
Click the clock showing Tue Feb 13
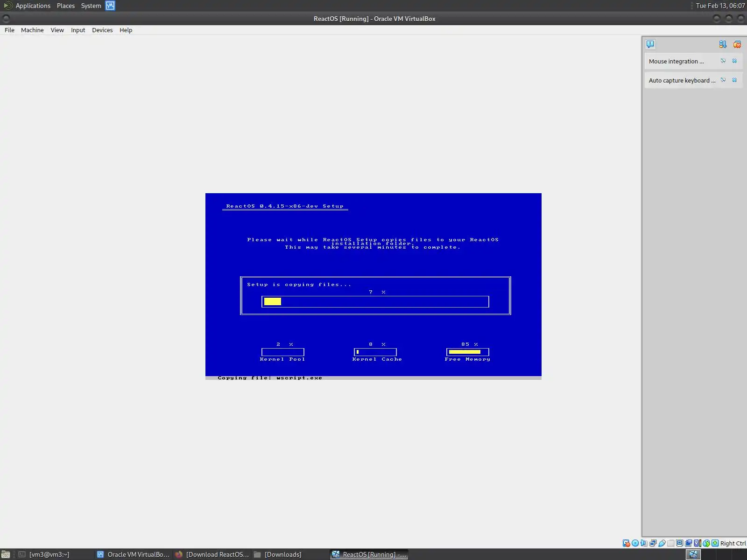(x=720, y=6)
